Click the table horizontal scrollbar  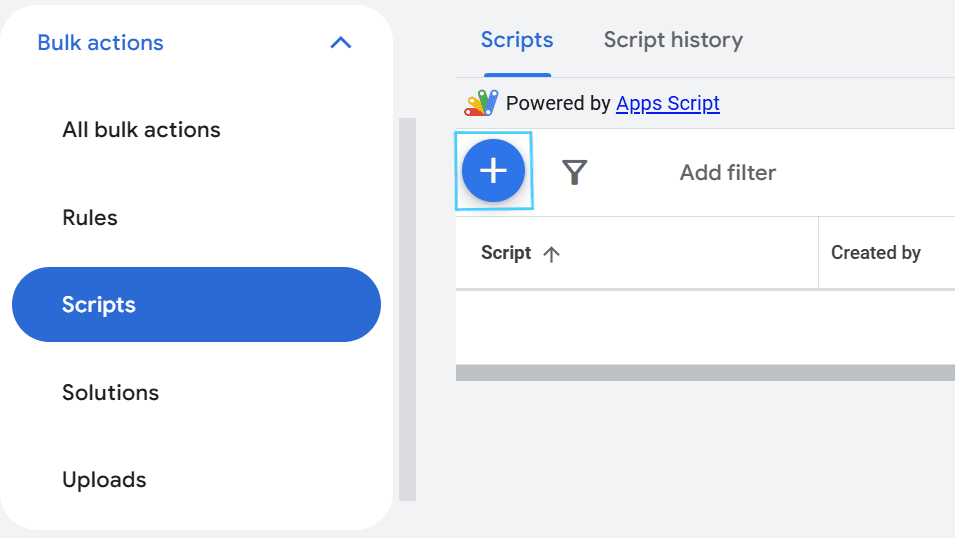coord(705,373)
